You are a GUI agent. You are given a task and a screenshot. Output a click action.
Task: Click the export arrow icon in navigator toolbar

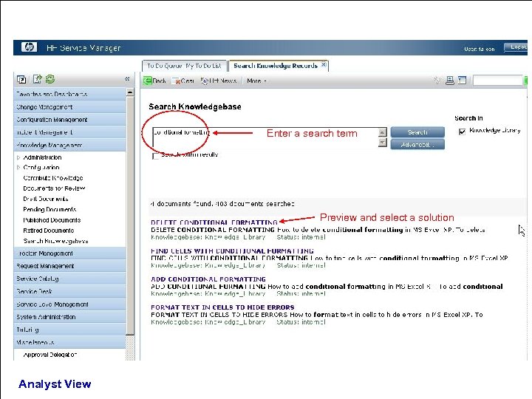point(38,79)
